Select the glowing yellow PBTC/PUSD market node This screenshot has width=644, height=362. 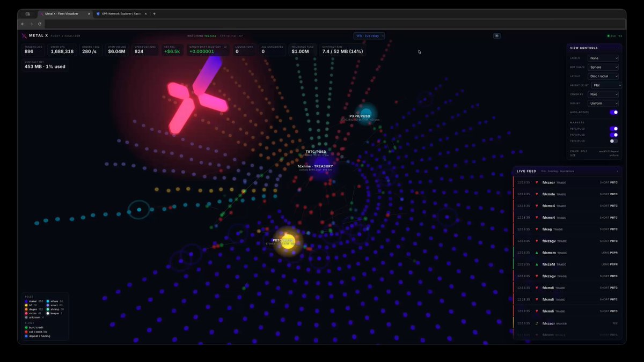coord(288,241)
